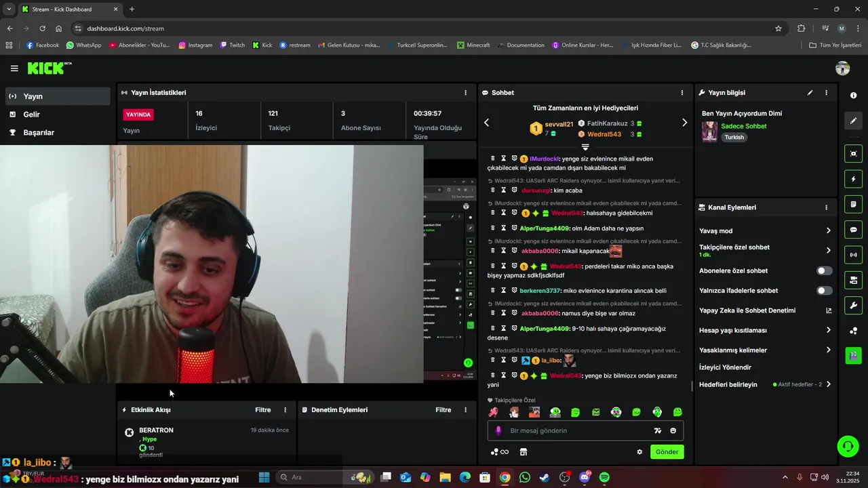Open chat settings gear icon
The width and height of the screenshot is (868, 488).
[639, 452]
